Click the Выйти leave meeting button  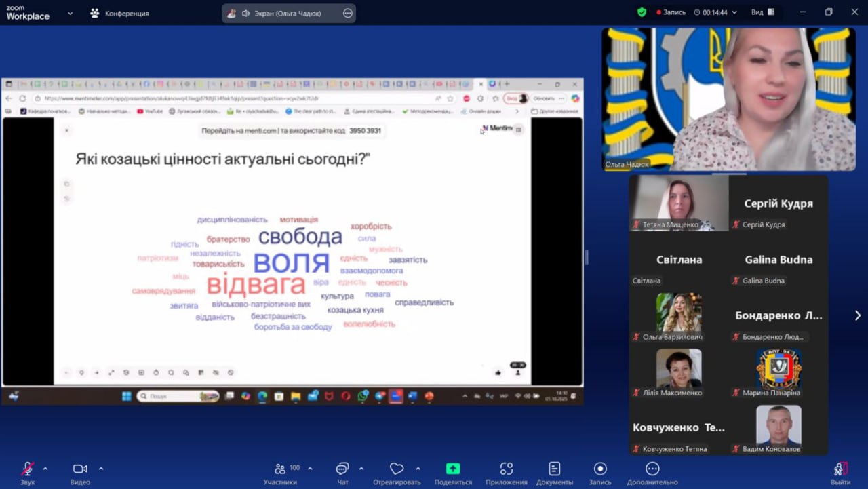(x=840, y=469)
